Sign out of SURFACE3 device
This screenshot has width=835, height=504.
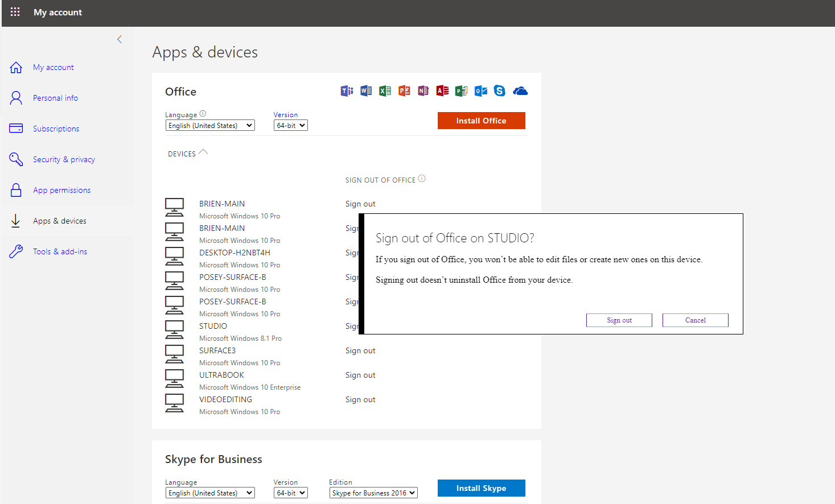[x=360, y=350]
